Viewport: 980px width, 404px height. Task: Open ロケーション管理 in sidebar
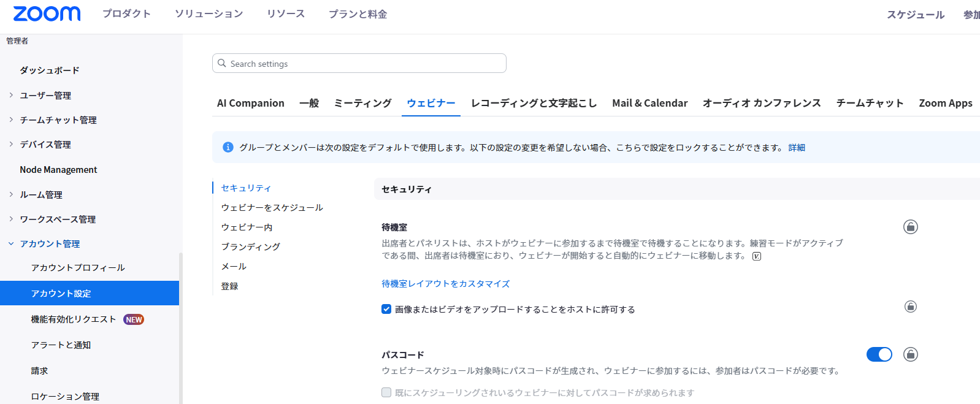[65, 396]
